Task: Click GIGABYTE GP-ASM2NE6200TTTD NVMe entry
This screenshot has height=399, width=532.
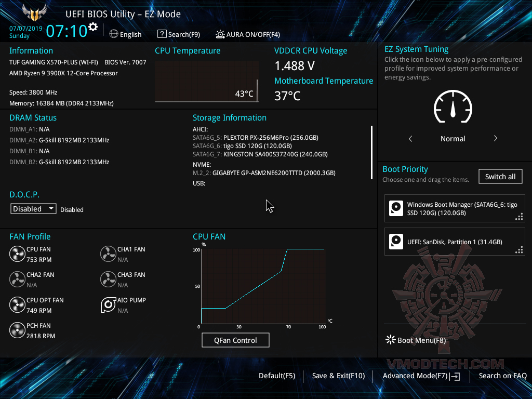Action: coord(264,173)
